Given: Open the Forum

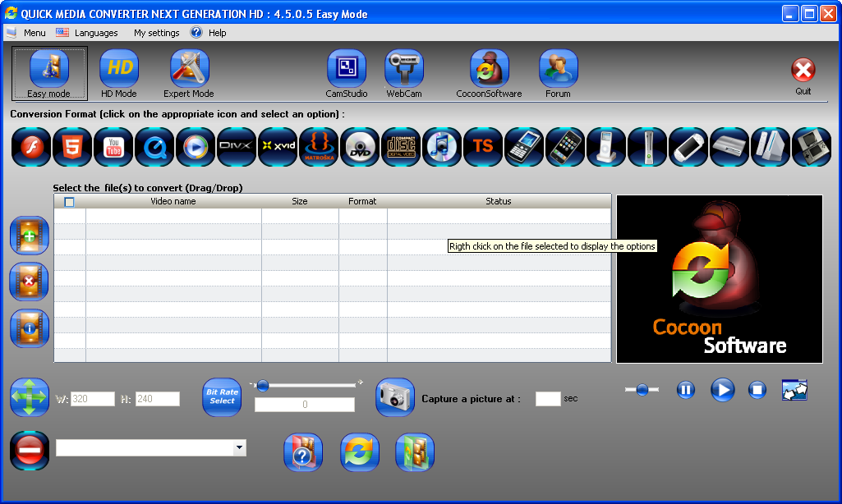Looking at the screenshot, I should point(558,74).
